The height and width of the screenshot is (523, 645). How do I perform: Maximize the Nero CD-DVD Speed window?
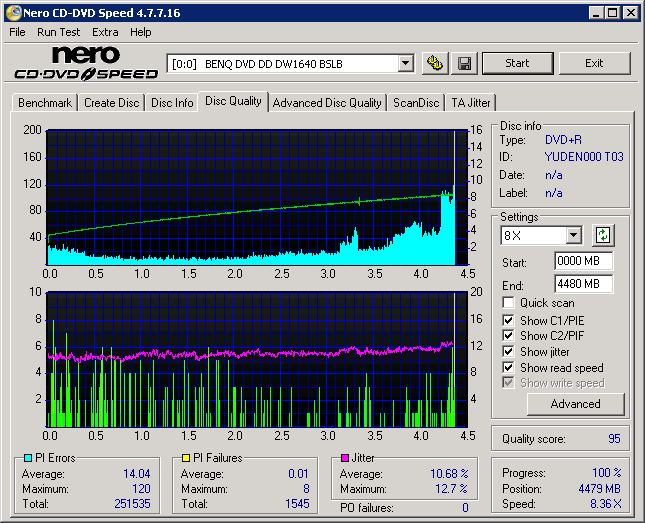click(611, 13)
